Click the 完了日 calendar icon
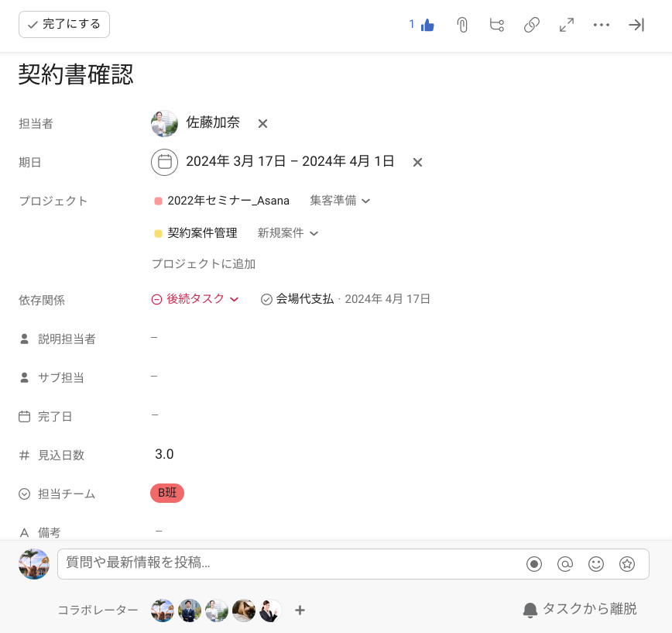 point(25,416)
